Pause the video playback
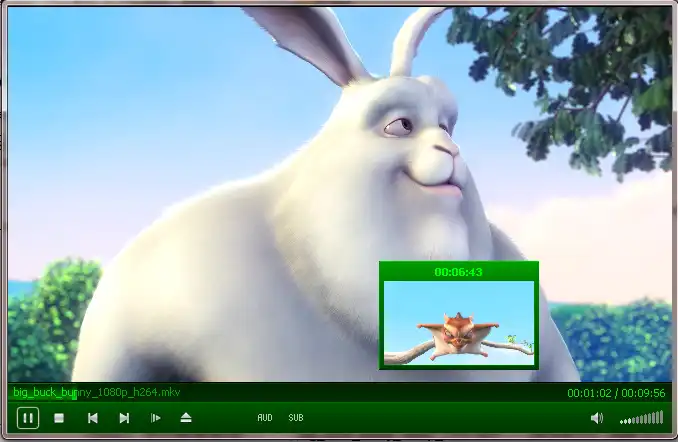The height and width of the screenshot is (442, 678). 28,418
